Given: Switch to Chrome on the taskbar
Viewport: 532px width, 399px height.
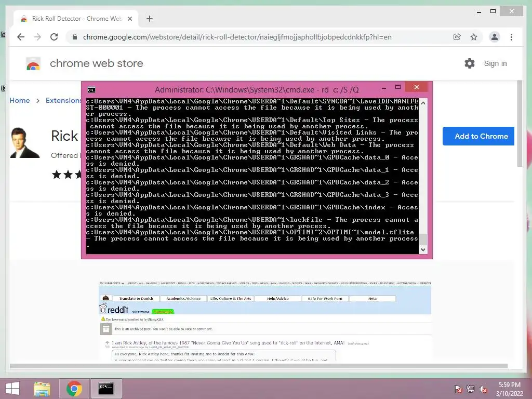Looking at the screenshot, I should click(74, 389).
